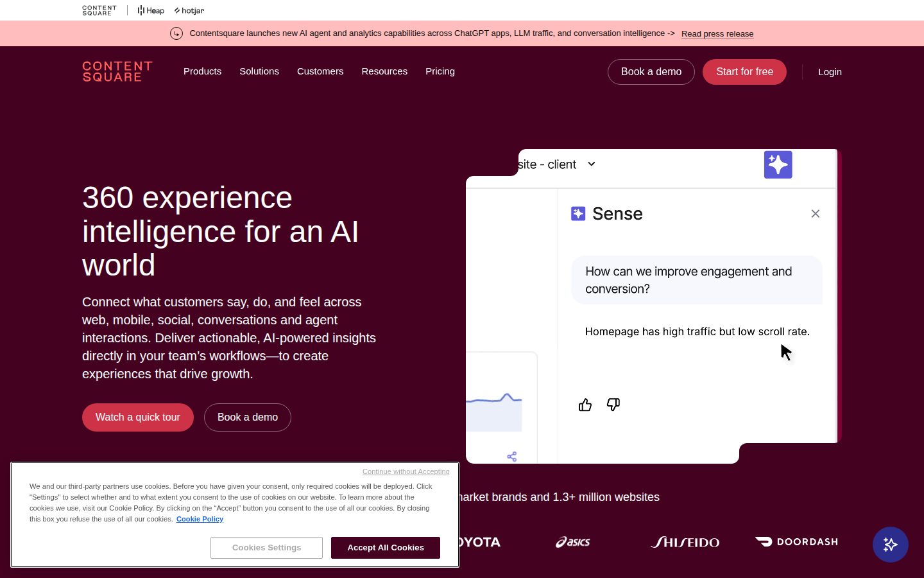
Task: Open the Heap logo link
Action: (151, 10)
